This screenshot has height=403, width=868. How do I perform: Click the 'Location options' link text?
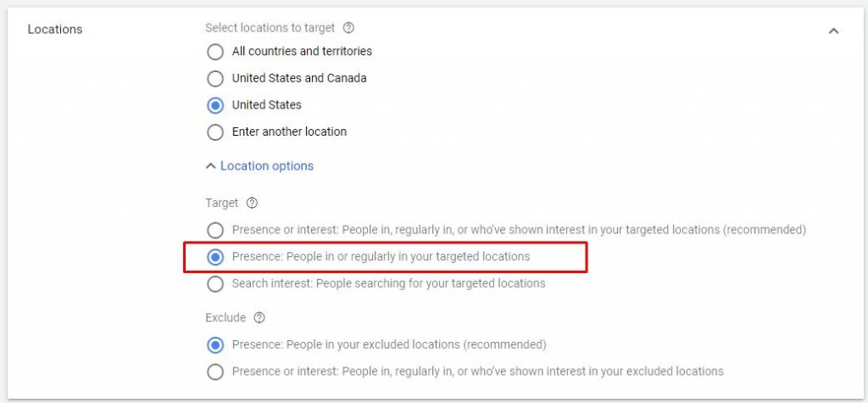coord(267,166)
